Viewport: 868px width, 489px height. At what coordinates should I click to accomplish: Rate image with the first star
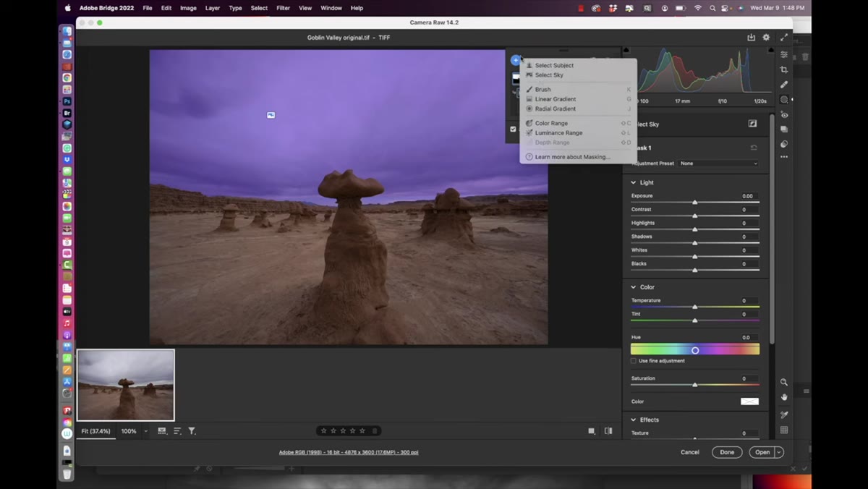(323, 431)
